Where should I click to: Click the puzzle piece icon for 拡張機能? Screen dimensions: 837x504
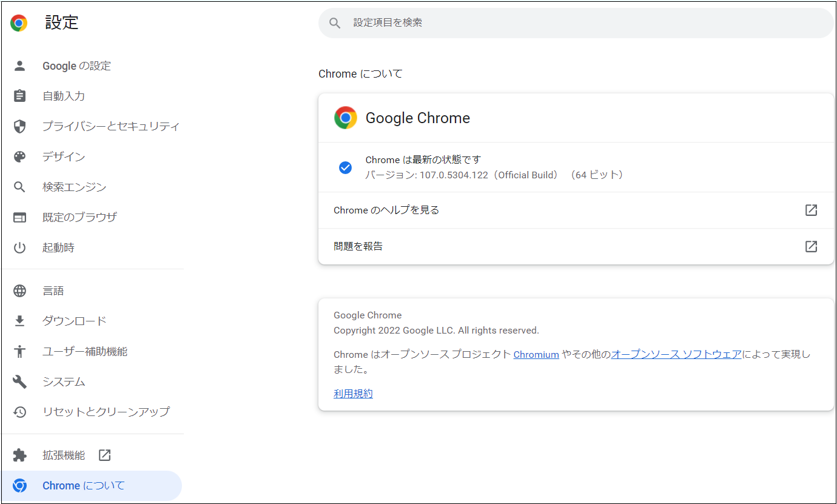click(20, 455)
